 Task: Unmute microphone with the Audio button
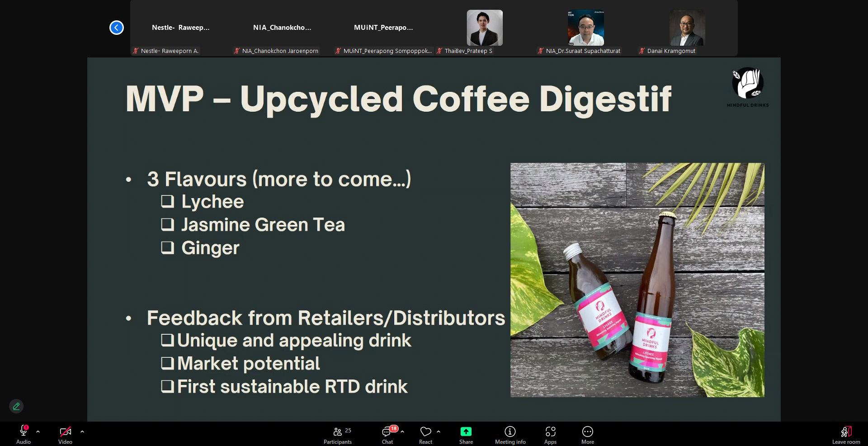[x=24, y=434]
